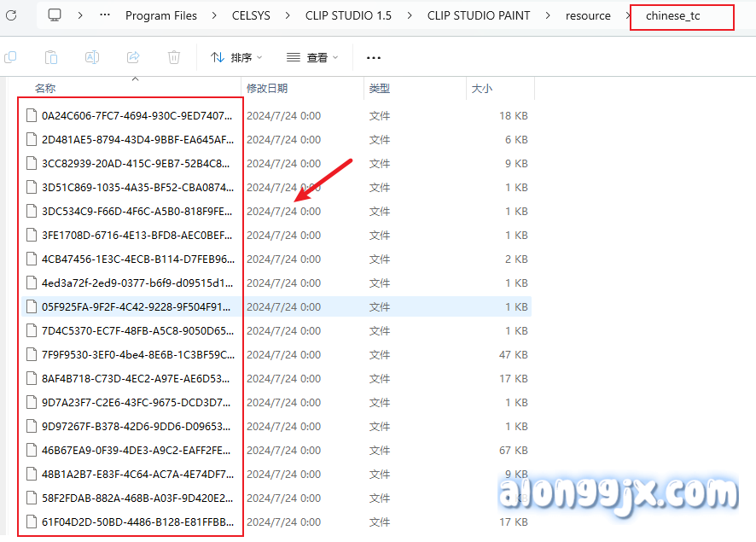756x542 pixels.
Task: Sort by 修改日期 column header
Action: 267,88
